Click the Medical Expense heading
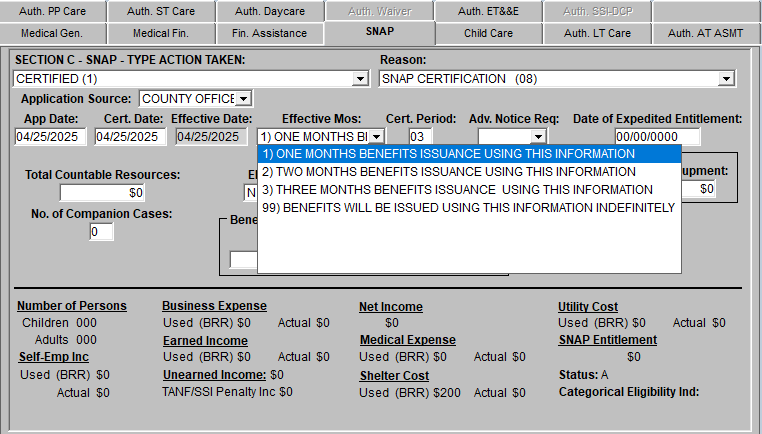The image size is (762, 434). (408, 340)
